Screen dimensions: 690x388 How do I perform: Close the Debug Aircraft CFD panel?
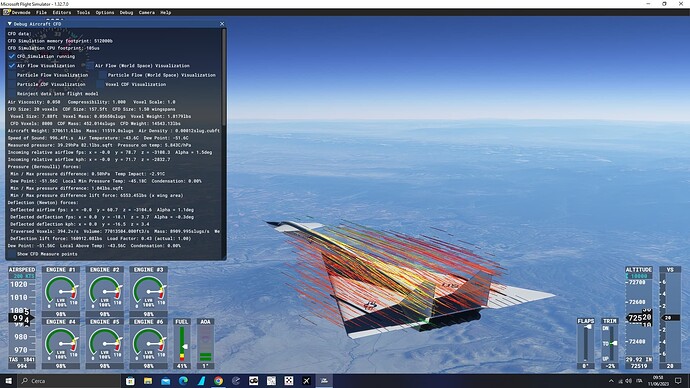pos(222,24)
